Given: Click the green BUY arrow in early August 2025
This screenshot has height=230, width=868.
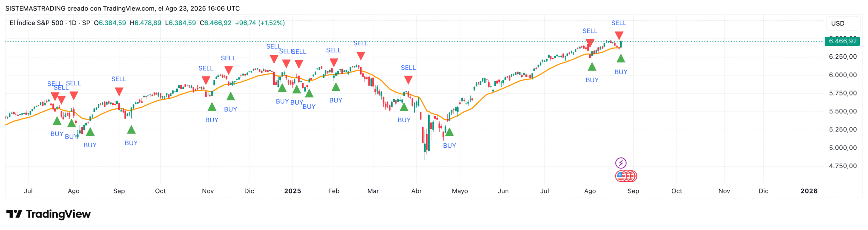Looking at the screenshot, I should (592, 67).
